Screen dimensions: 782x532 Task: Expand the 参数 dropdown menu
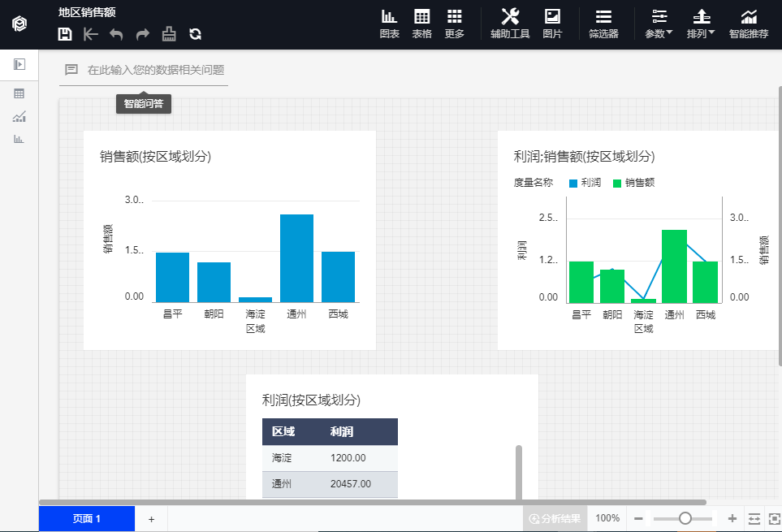coord(659,24)
